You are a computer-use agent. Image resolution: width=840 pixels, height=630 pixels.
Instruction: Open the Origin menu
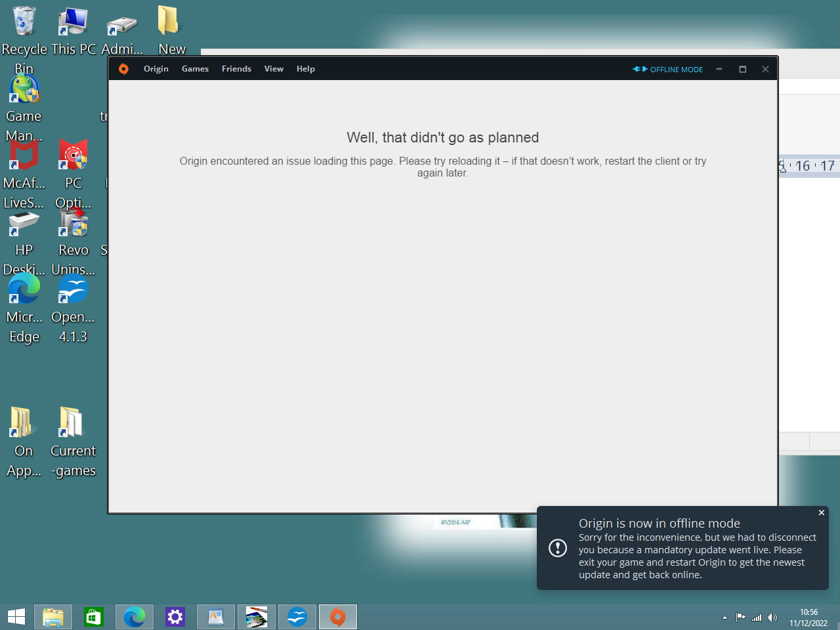tap(156, 69)
